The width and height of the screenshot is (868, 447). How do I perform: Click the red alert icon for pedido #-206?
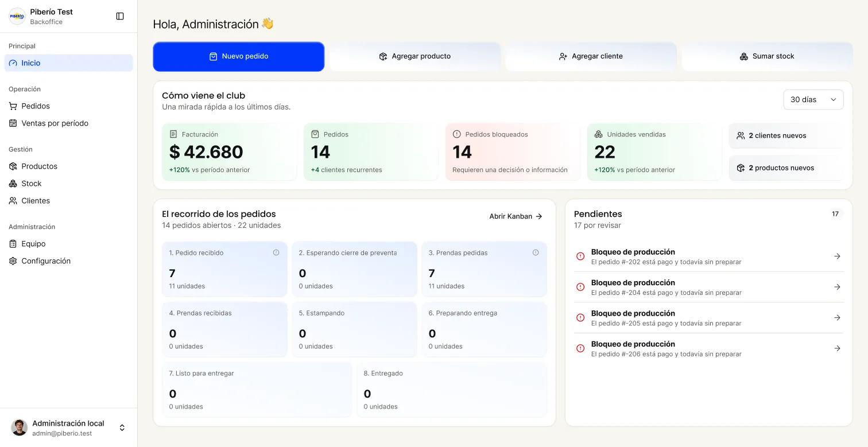pos(580,348)
